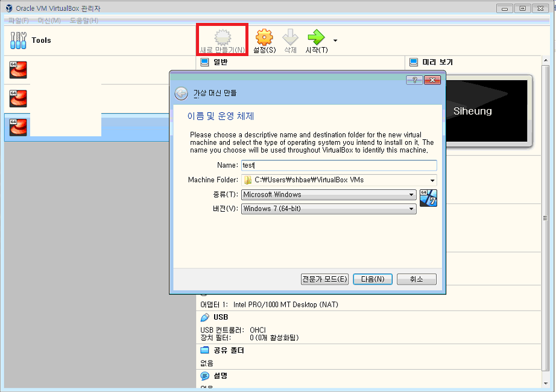This screenshot has width=556, height=392.
Task: Click the Preview (미리 보기) section icon
Action: point(414,63)
